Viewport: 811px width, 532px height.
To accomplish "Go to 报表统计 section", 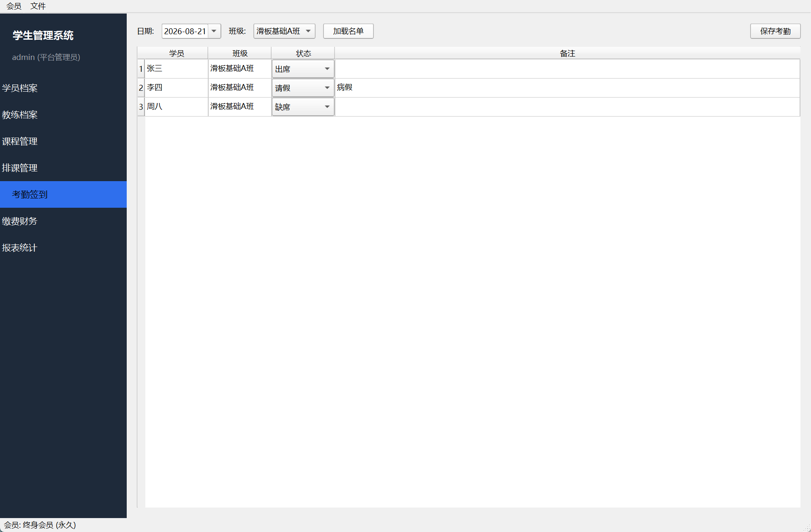I will click(63, 248).
